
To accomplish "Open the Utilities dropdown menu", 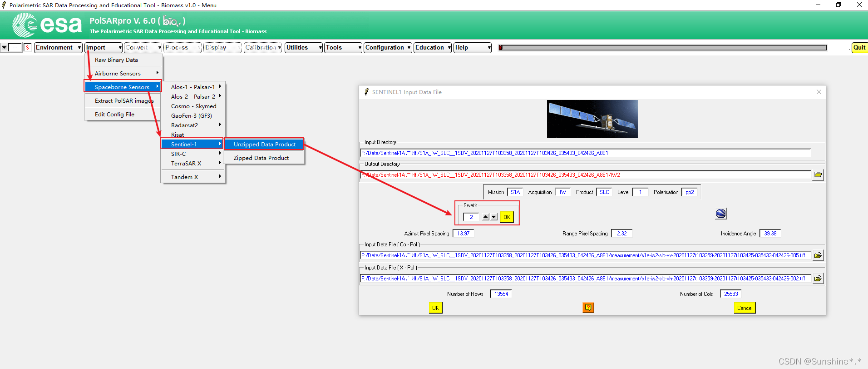I will pyautogui.click(x=304, y=48).
